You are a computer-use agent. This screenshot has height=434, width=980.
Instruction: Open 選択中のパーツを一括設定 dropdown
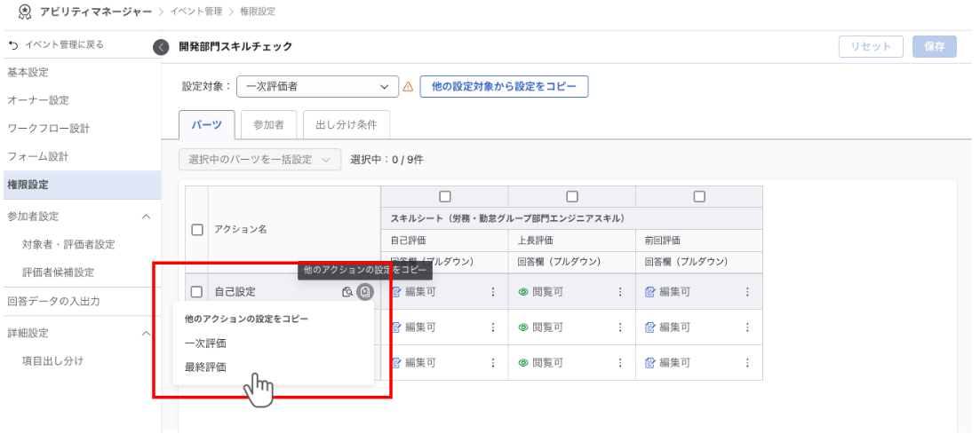coord(260,160)
